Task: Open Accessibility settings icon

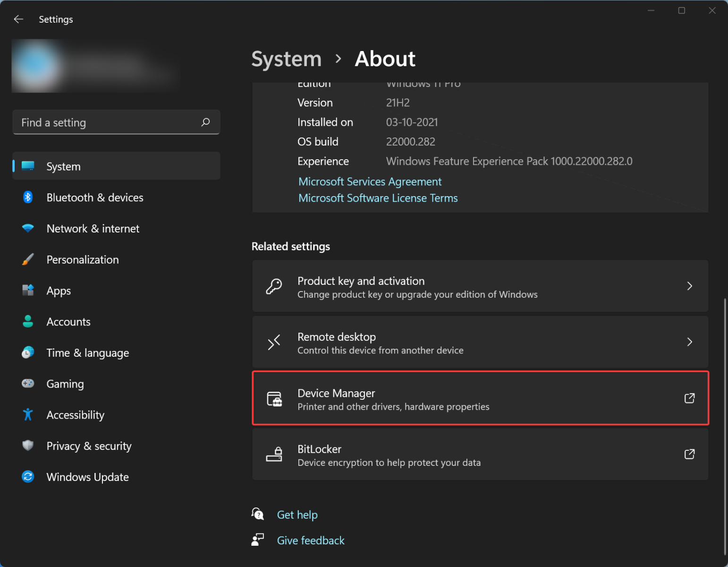Action: pos(28,415)
